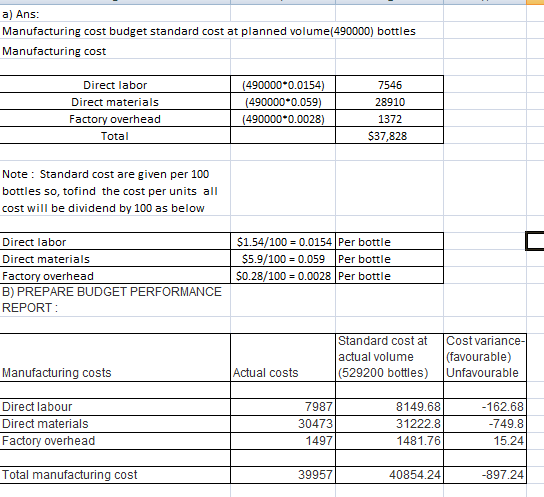Viewport: 544px width, 497px height.
Task: Select the total variance -897.24 cell
Action: click(x=485, y=474)
